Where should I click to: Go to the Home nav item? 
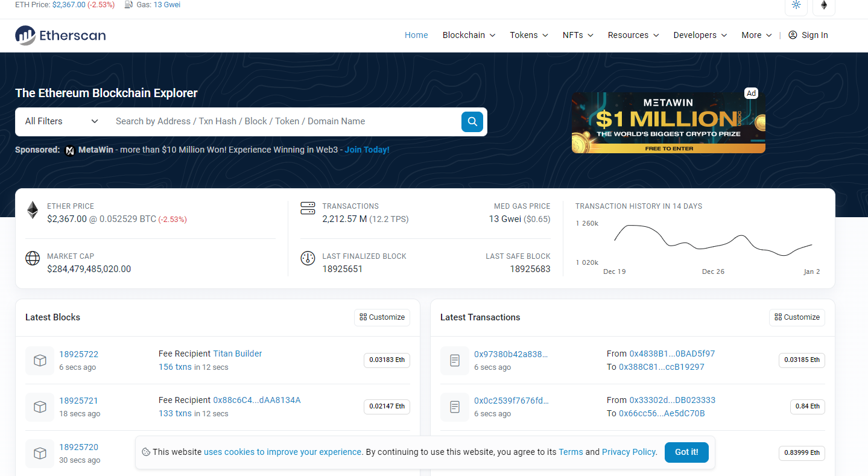[416, 35]
